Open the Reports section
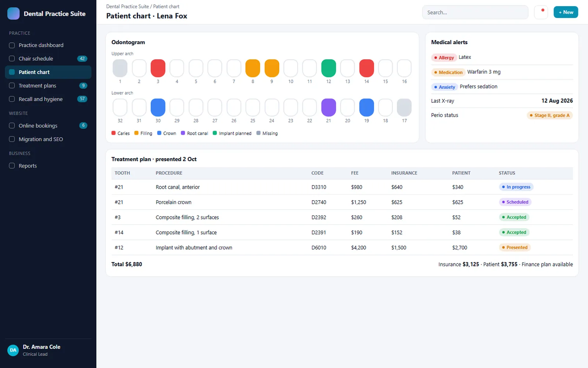This screenshot has width=588, height=368. [x=48, y=166]
